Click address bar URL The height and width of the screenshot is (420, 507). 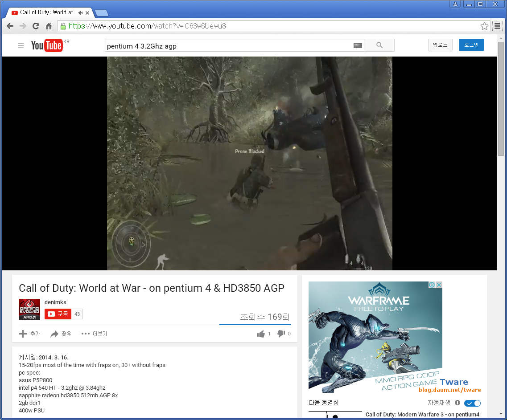tap(147, 26)
